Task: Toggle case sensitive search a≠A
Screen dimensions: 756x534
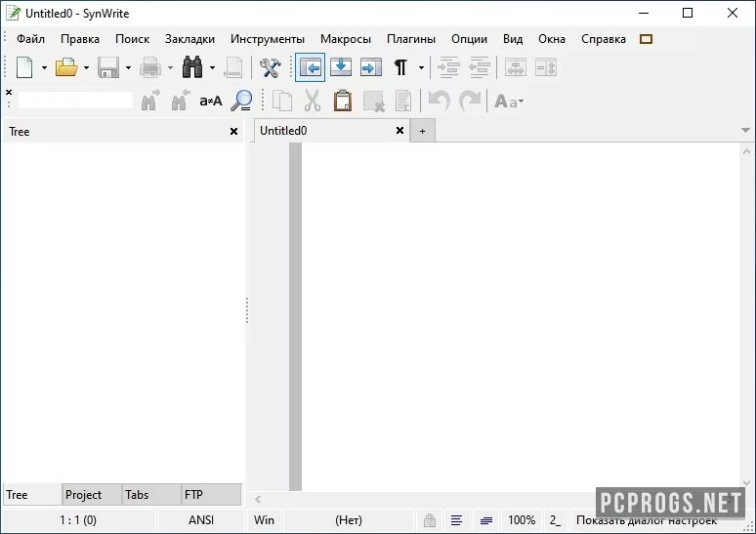Action: [211, 102]
